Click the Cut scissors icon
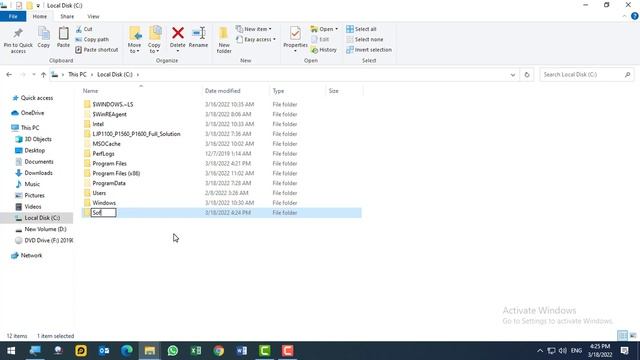The height and width of the screenshot is (360, 640). (x=79, y=29)
